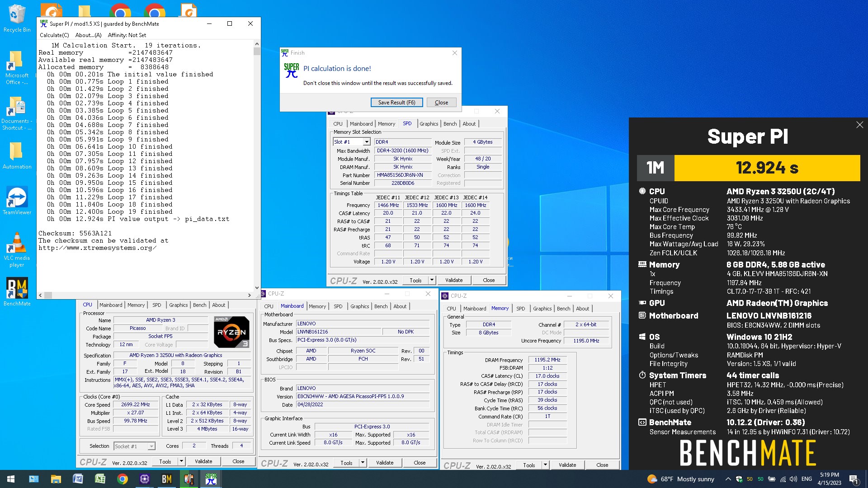Viewport: 868px width, 488px height.
Task: Switch to Super PI taskbar icon
Action: pos(211,479)
